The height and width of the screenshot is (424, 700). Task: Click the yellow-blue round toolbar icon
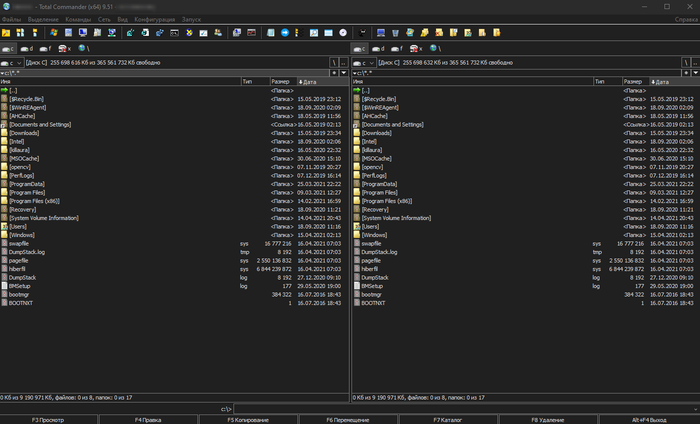[x=189, y=33]
